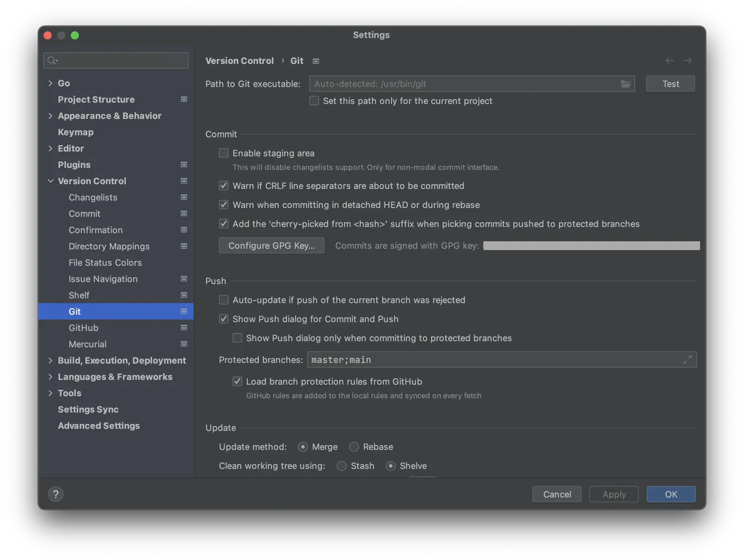Select Rebase as the update method

(x=354, y=447)
